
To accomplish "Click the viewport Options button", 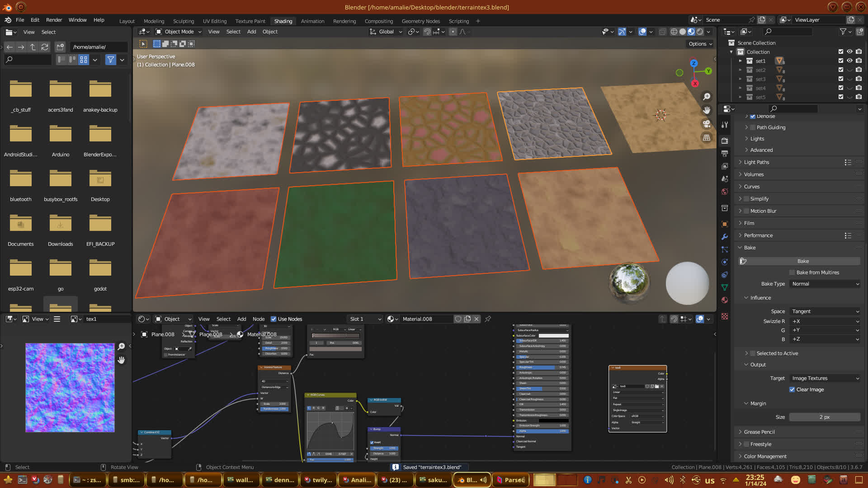I will tap(700, 44).
